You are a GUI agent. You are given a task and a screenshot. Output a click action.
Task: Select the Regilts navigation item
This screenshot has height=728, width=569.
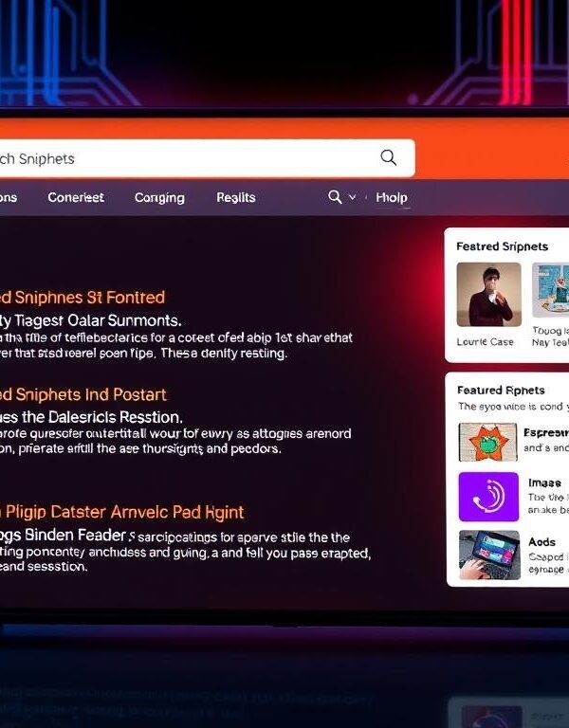(235, 197)
